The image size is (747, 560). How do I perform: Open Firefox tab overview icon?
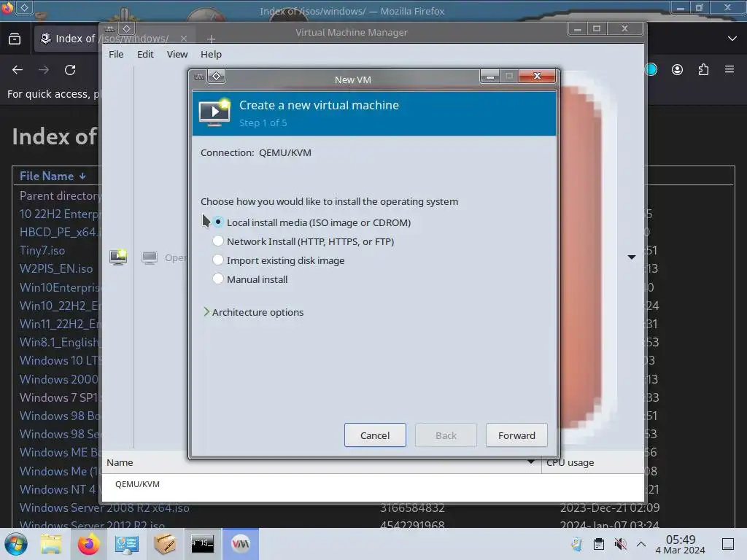[15, 39]
